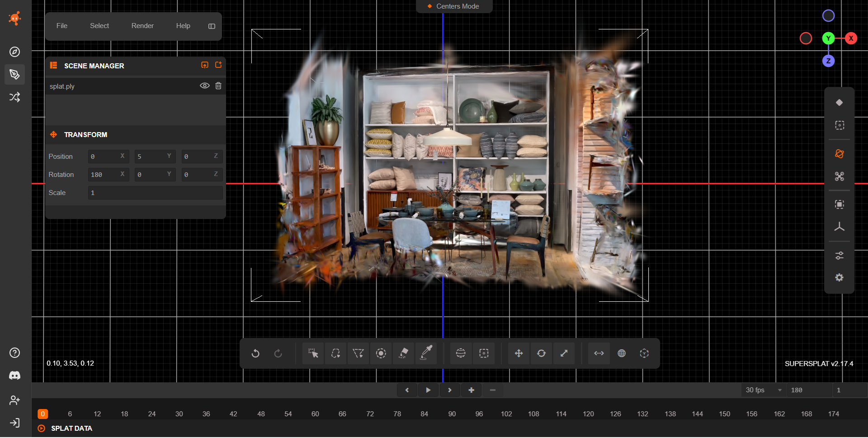Open the Render menu
The image size is (868, 438).
[x=142, y=26]
